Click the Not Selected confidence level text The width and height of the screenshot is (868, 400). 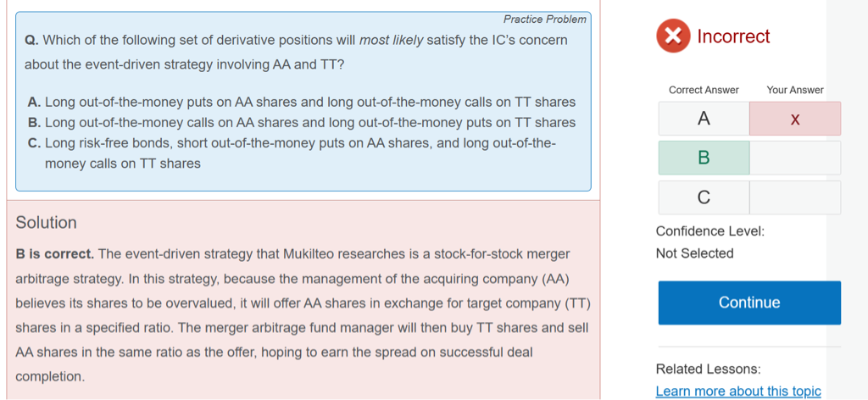[694, 253]
